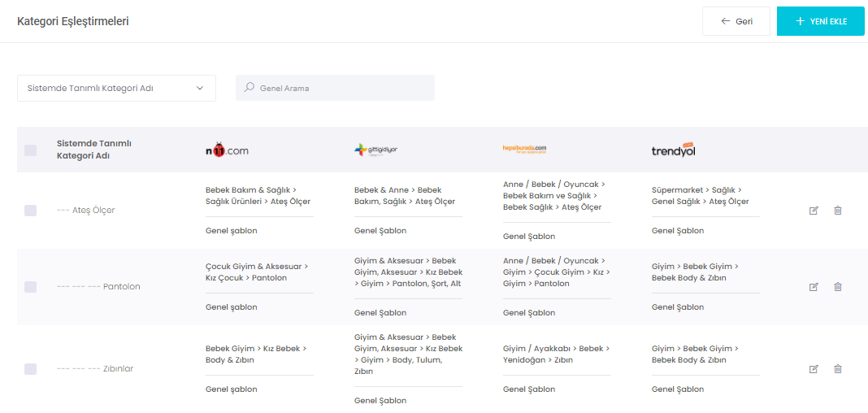Open the Sistemde Tanımlı Kategori Adı dropdown
868x413 pixels.
point(116,89)
